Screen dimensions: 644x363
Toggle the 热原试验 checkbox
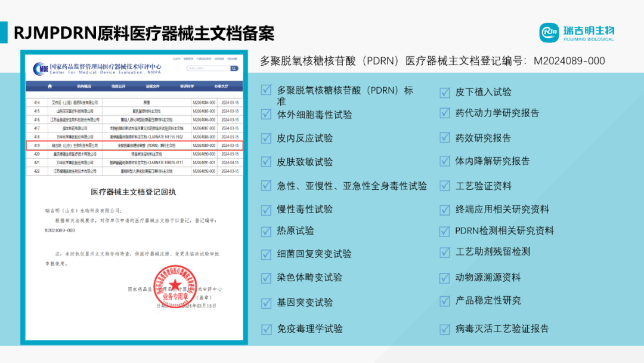266,232
